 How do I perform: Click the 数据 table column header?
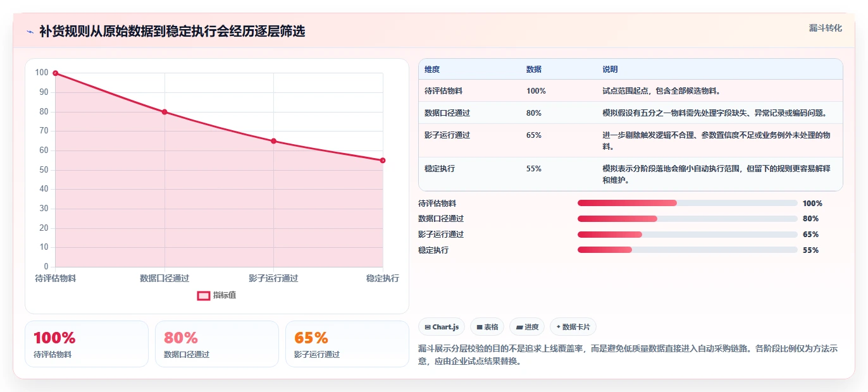click(x=534, y=70)
